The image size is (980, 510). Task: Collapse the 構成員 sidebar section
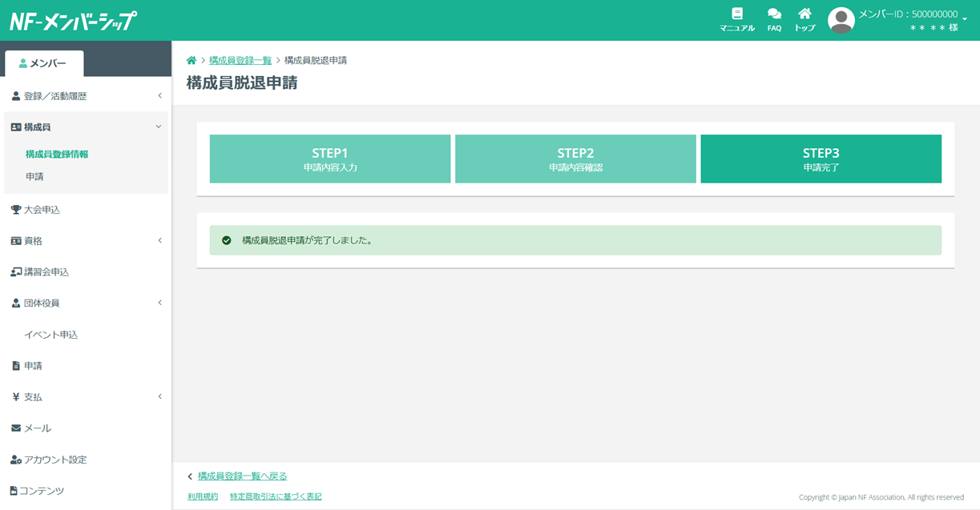tap(86, 126)
